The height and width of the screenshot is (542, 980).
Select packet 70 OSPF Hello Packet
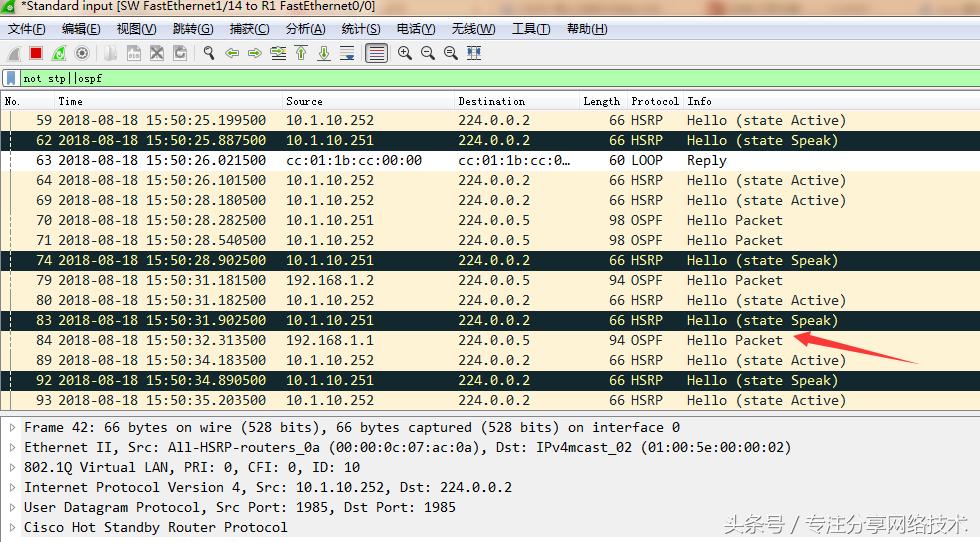click(x=491, y=220)
